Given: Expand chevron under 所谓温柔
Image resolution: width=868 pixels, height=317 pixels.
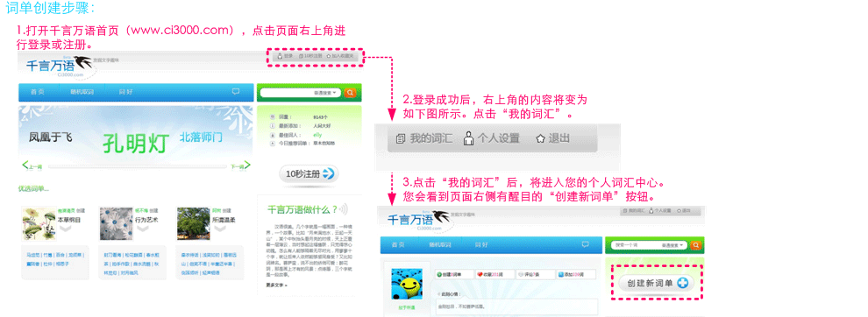Looking at the screenshot, I should (220, 229).
